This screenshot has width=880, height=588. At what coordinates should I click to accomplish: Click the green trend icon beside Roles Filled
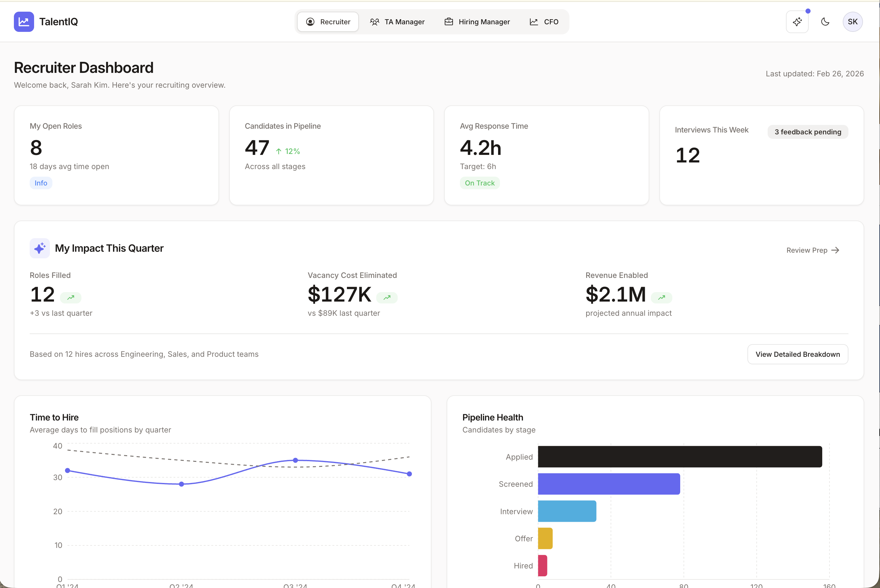coord(71,297)
